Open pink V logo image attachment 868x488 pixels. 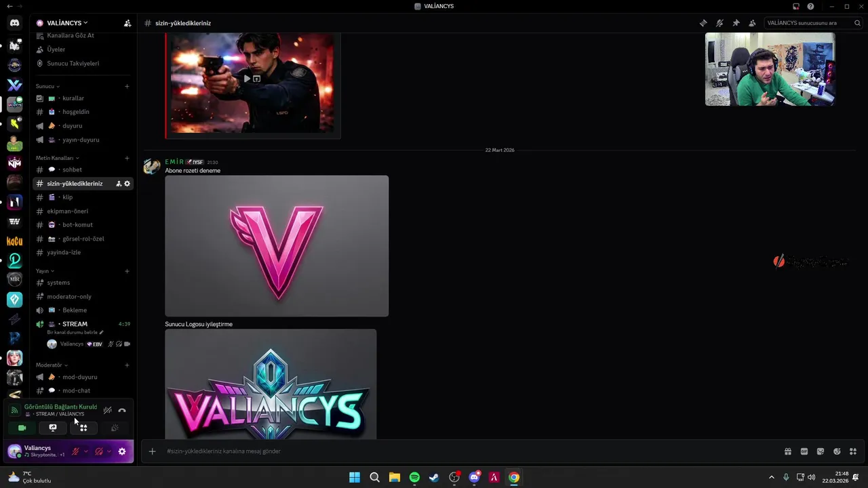pos(277,246)
